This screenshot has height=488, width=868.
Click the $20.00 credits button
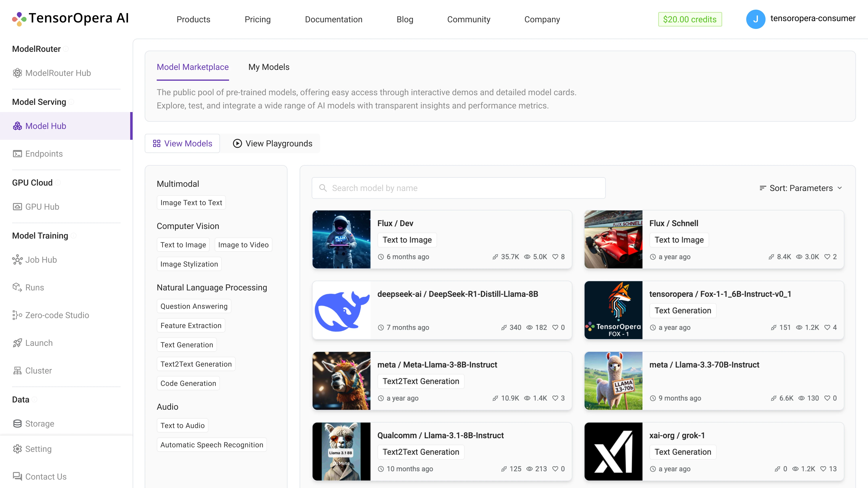[690, 19]
